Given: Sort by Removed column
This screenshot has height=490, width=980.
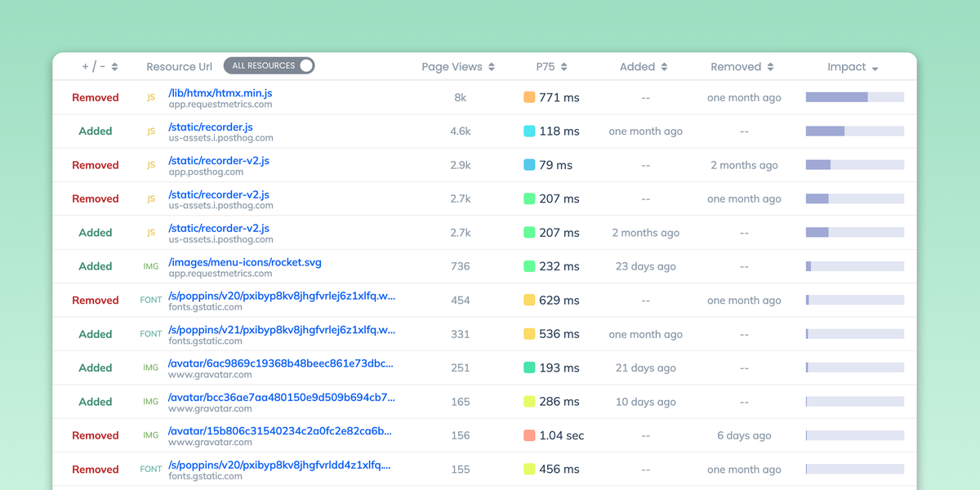Looking at the screenshot, I should (742, 67).
